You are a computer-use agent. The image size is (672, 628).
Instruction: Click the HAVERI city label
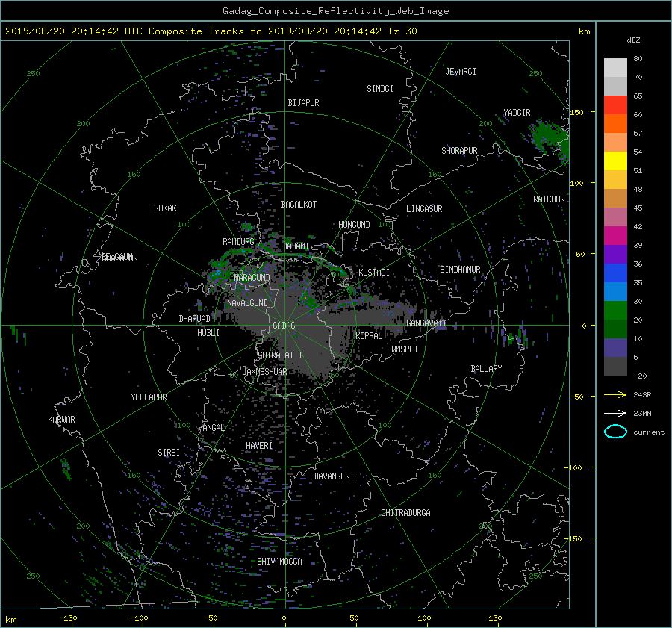(x=259, y=446)
